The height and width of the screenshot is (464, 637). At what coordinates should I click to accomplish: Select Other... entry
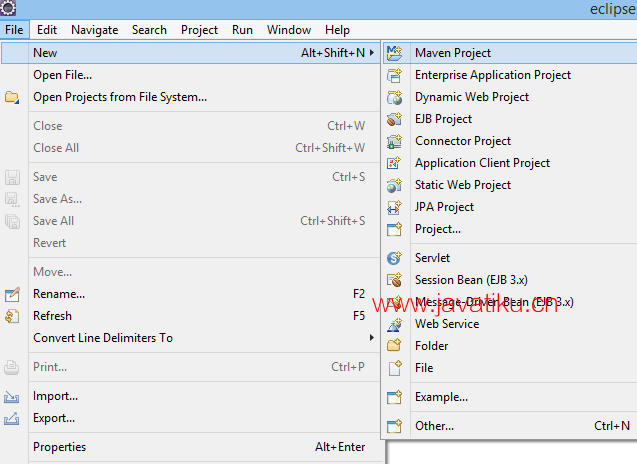point(510,426)
